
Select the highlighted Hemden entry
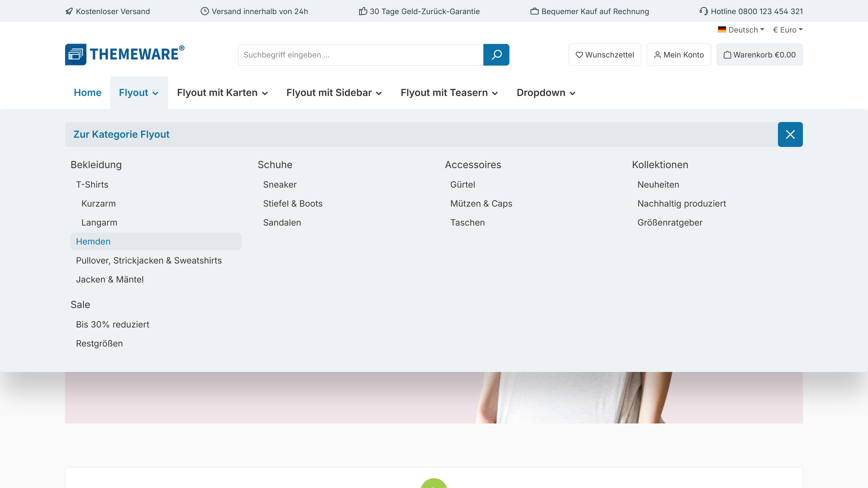[x=156, y=242]
